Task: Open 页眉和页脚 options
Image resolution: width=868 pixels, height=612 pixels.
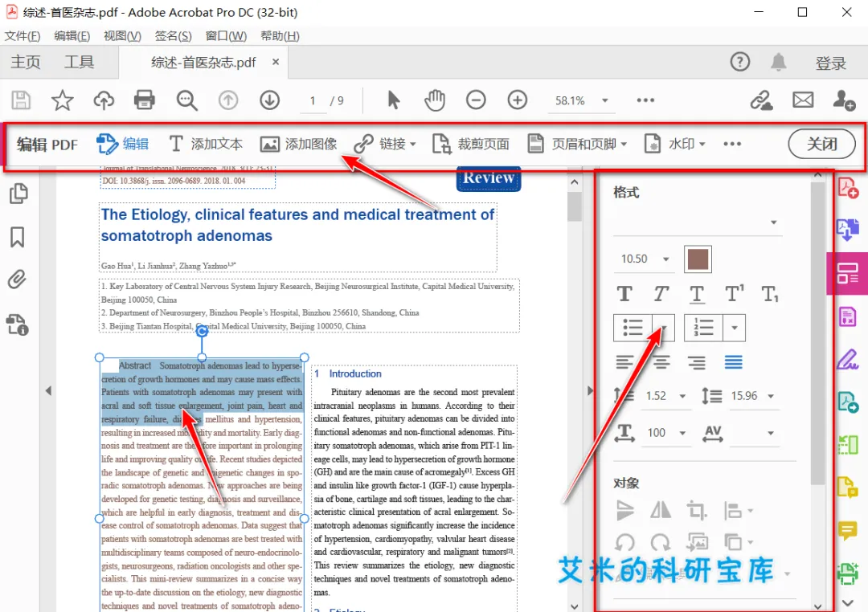Action: point(577,144)
